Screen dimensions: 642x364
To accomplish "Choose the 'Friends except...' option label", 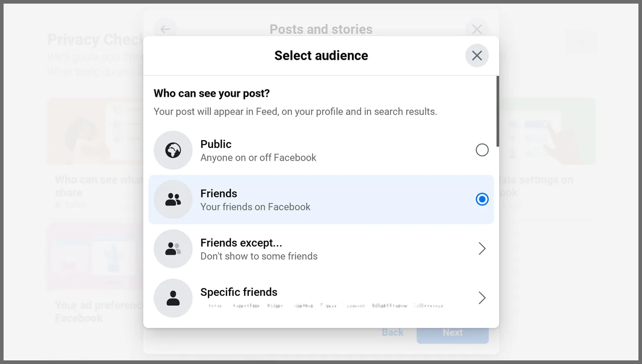I will click(x=241, y=243).
